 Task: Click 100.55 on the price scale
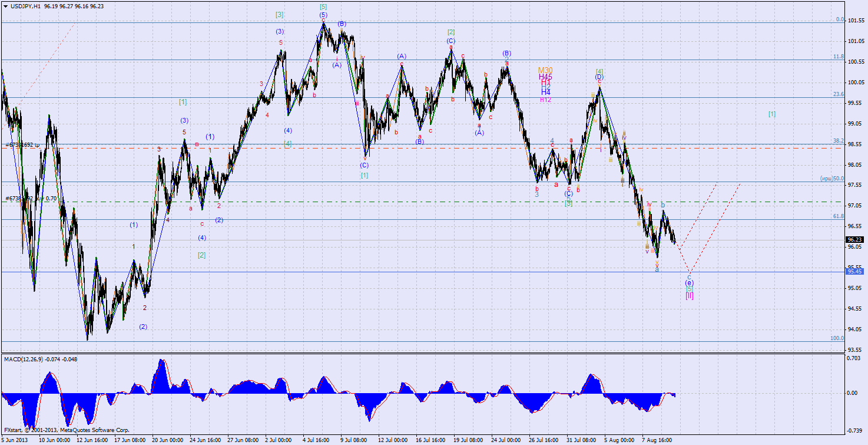(x=856, y=62)
